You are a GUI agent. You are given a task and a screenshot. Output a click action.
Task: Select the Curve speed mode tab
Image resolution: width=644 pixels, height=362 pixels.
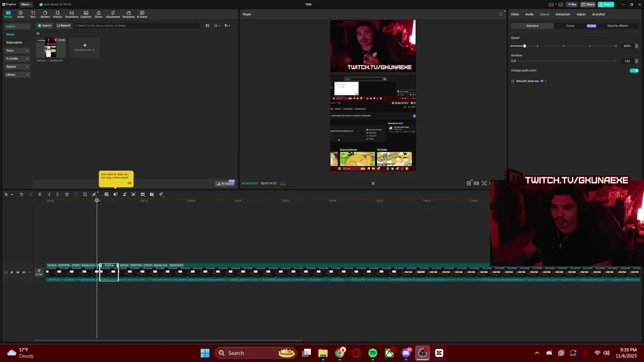pos(570,26)
